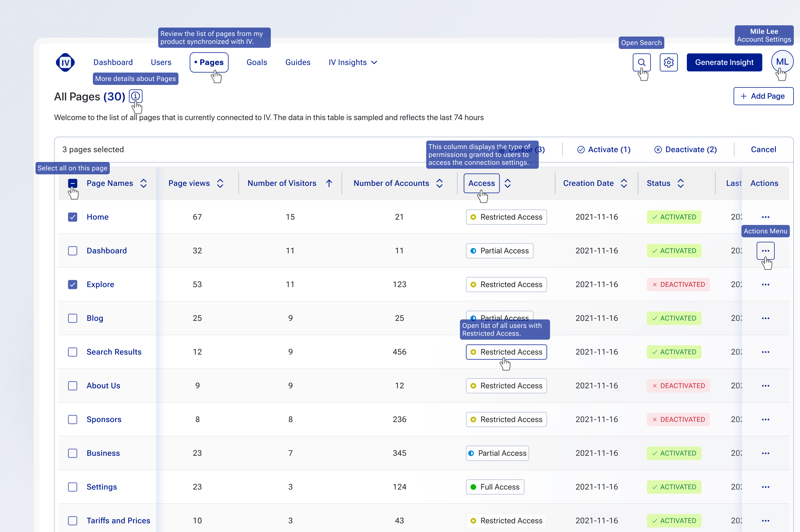This screenshot has height=532, width=800.
Task: Open the Goals section
Action: coord(257,62)
